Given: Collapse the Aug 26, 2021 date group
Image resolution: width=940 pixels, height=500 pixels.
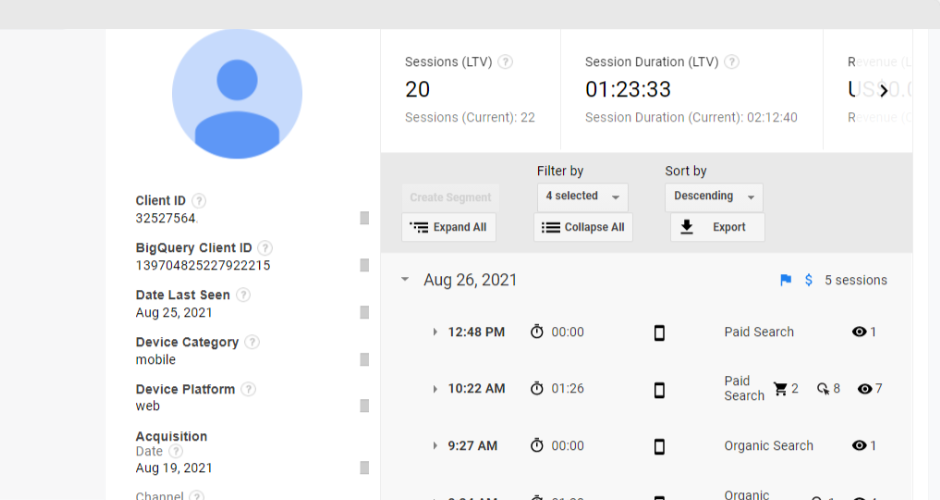Looking at the screenshot, I should (x=405, y=280).
